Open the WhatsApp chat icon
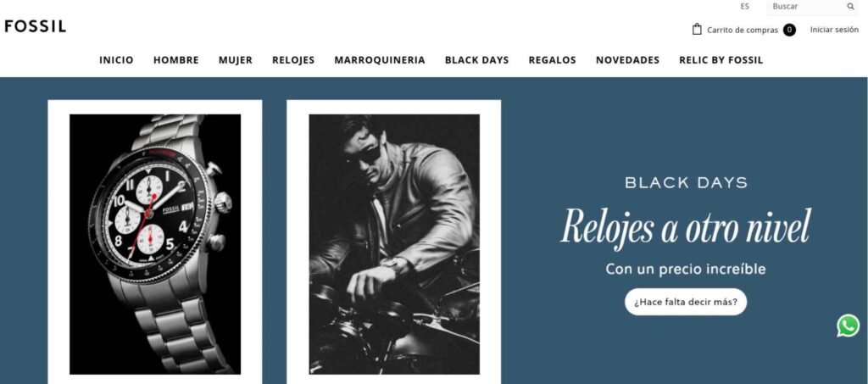 [848, 326]
